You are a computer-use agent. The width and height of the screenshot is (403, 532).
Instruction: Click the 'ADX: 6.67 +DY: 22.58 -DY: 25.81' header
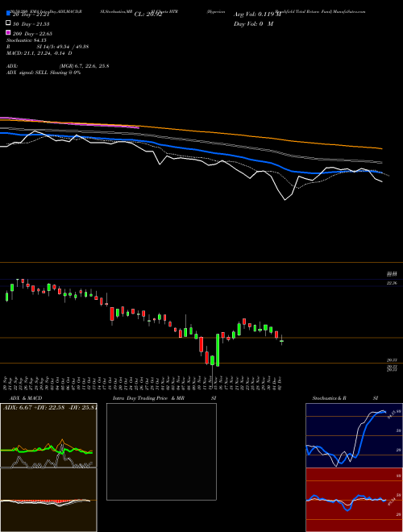[50, 407]
